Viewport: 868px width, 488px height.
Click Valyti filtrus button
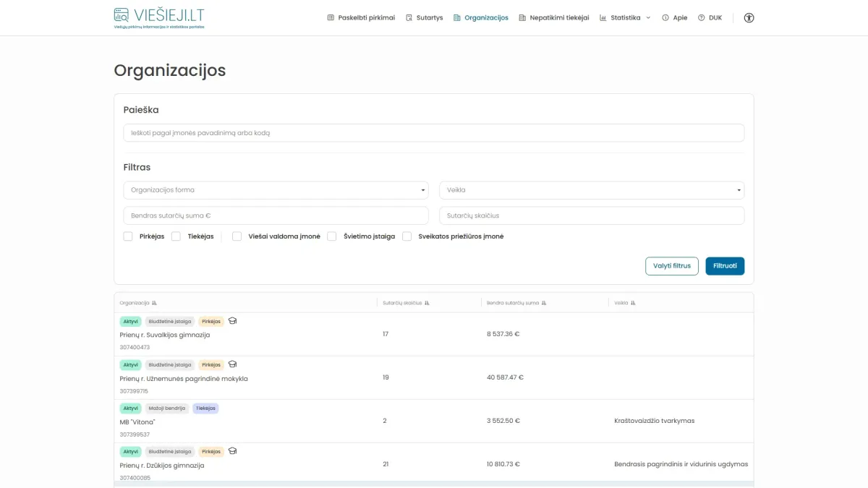671,266
